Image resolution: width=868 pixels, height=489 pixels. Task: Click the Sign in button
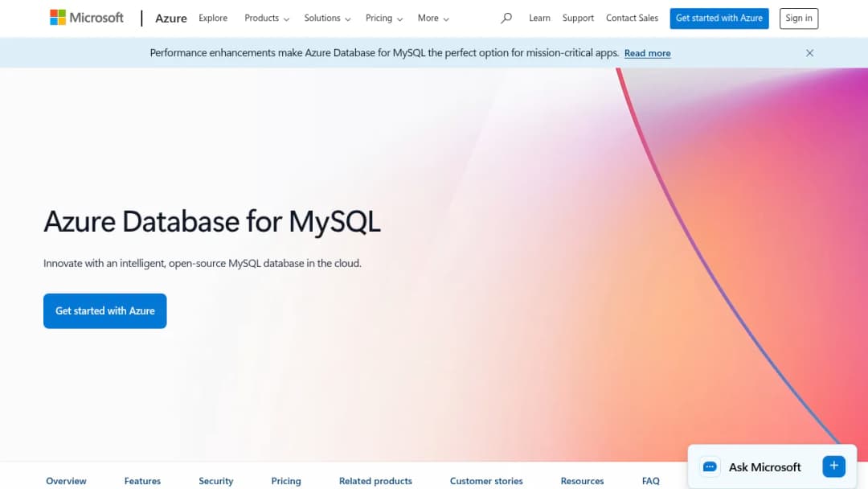point(799,18)
